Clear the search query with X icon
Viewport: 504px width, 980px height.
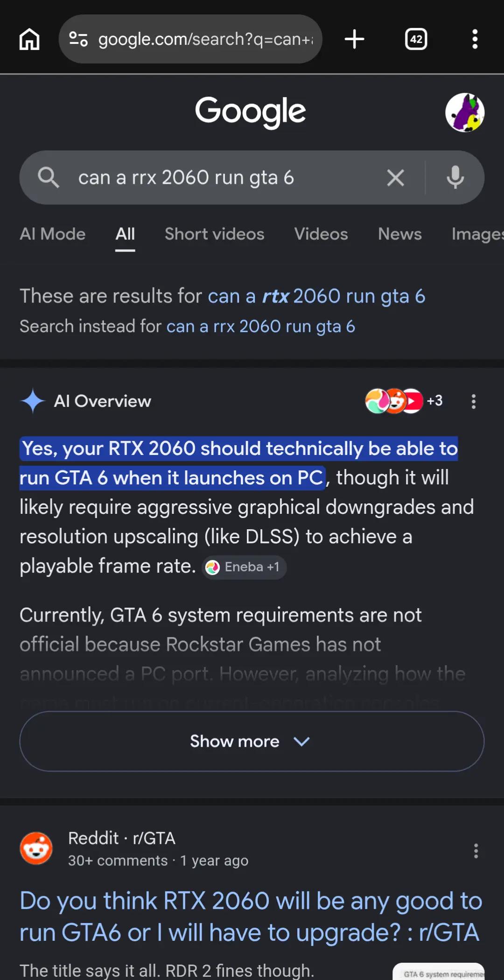395,178
